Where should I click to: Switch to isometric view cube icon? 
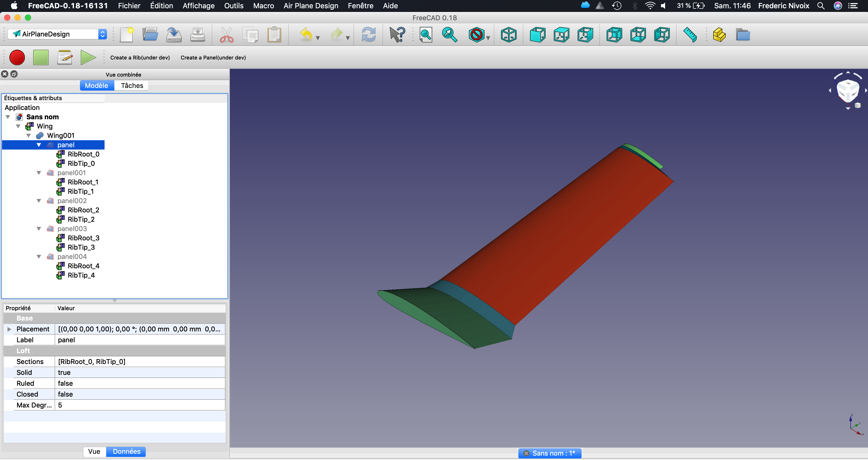pos(509,35)
